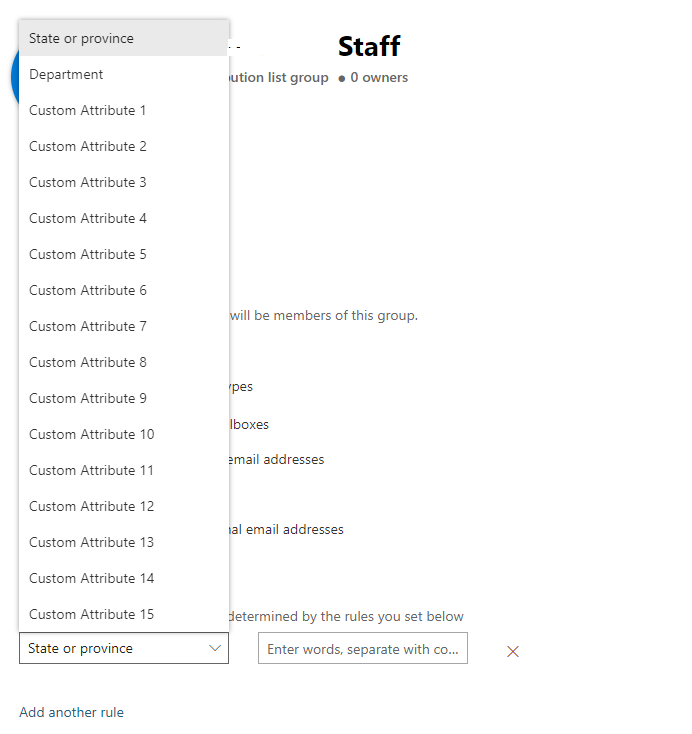Pick Custom Attribute 11
Image resolution: width=692 pixels, height=734 pixels.
pos(124,471)
